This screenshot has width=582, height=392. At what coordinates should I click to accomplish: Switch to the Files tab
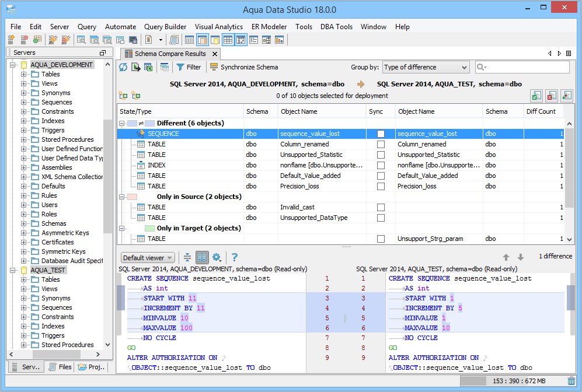[60, 367]
